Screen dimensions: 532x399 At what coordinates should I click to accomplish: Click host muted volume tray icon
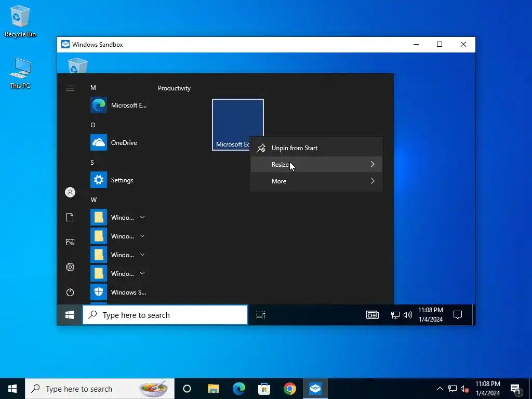pyautogui.click(x=465, y=389)
